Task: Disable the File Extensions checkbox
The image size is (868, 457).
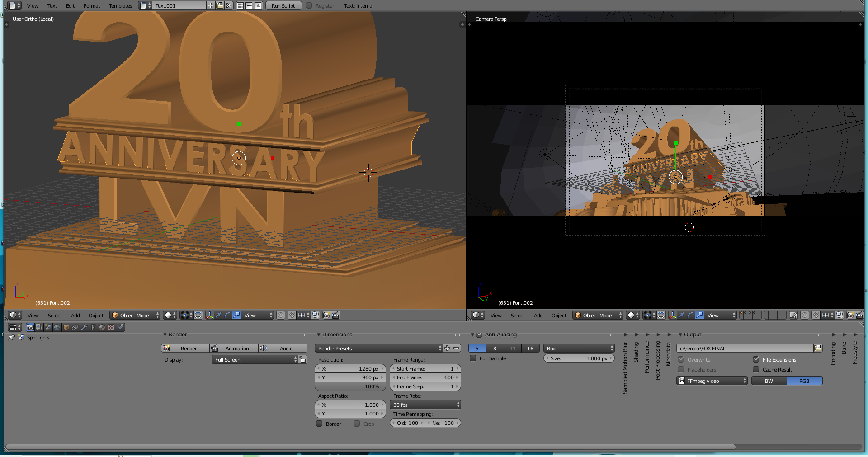Action: [756, 359]
